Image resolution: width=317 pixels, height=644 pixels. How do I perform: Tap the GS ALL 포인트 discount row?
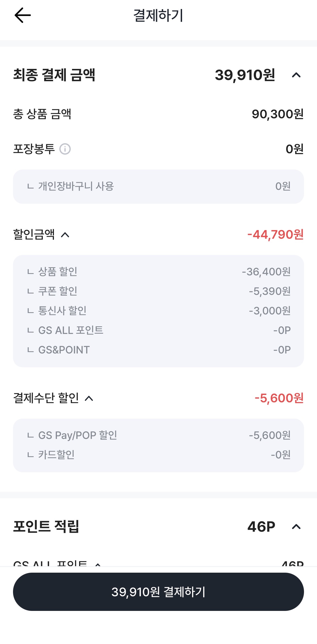pyautogui.click(x=158, y=330)
